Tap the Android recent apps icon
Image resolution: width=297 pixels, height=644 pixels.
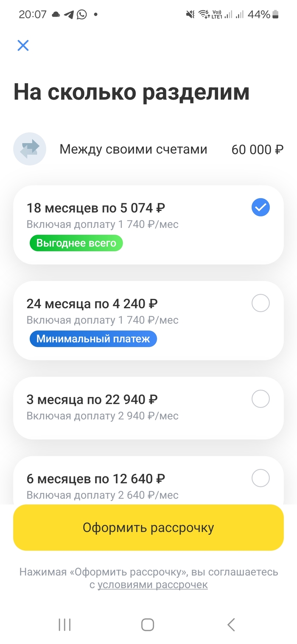pos(64,624)
